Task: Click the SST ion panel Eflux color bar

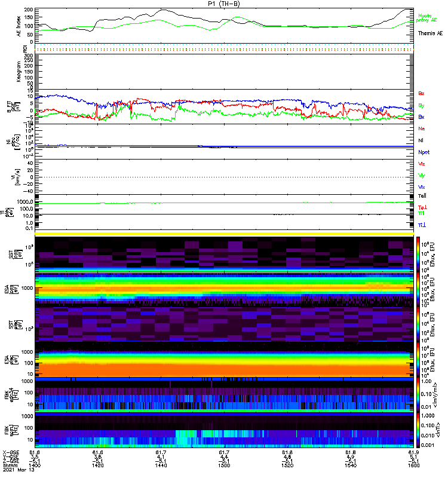Action: tap(418, 255)
